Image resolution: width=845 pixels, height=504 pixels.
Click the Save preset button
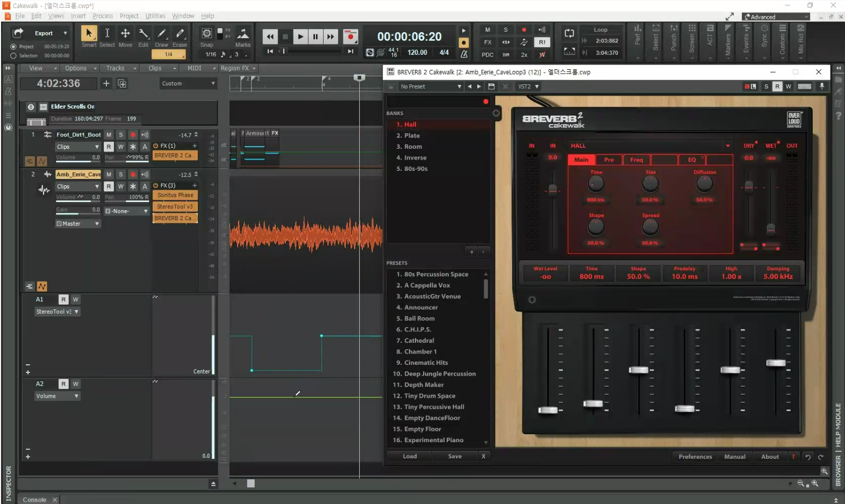pos(455,456)
